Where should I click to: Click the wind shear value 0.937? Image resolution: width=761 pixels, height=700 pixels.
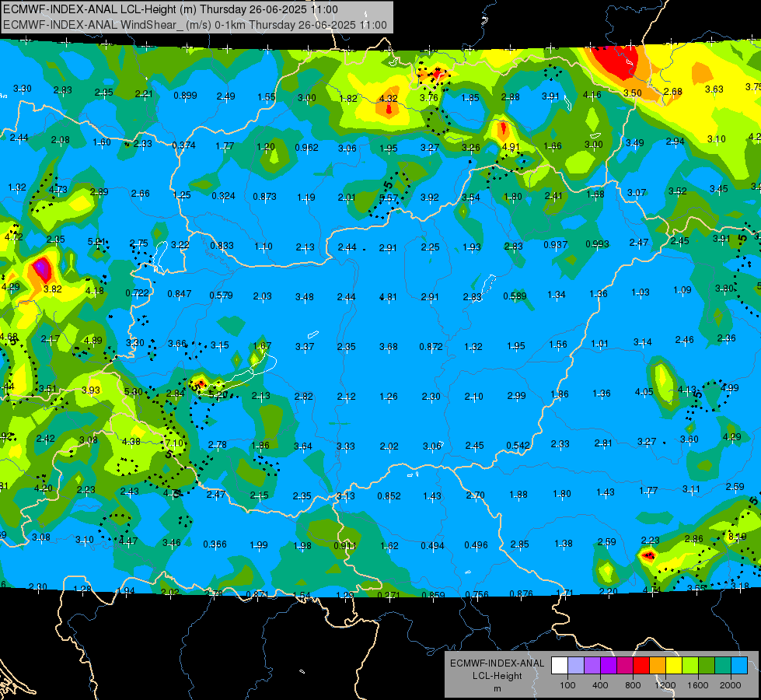[556, 244]
